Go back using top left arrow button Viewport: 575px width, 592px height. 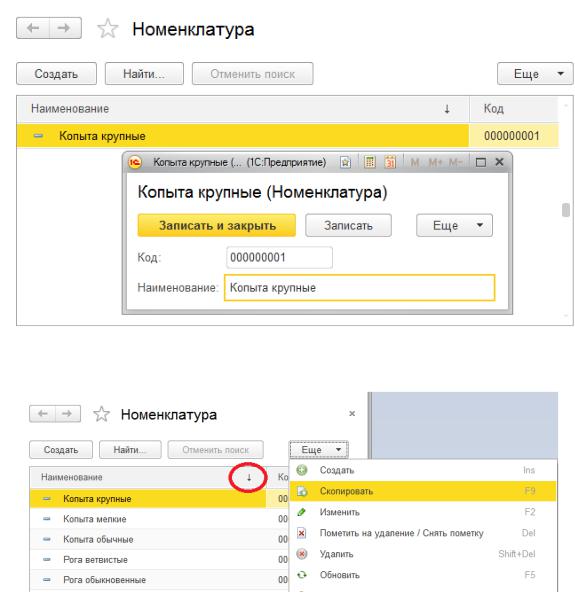[x=33, y=28]
